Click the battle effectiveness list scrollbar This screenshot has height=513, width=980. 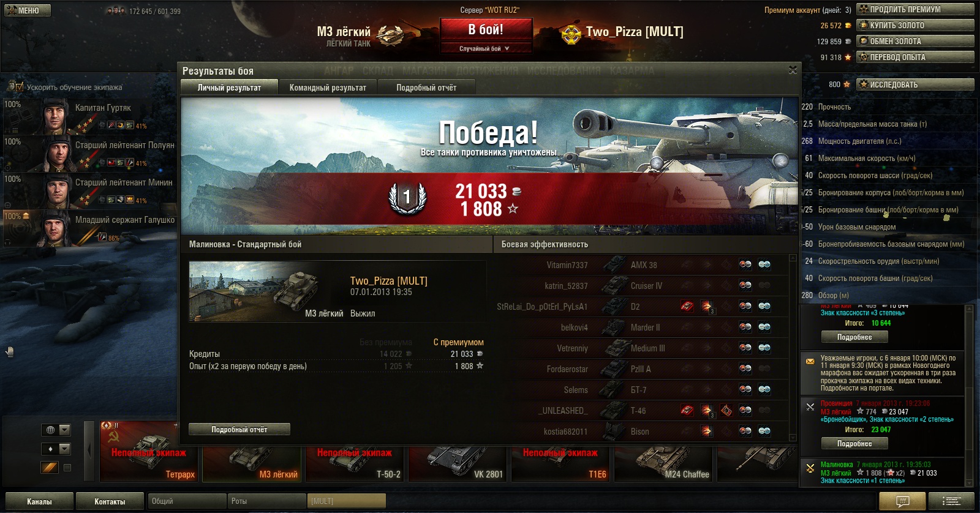click(793, 347)
